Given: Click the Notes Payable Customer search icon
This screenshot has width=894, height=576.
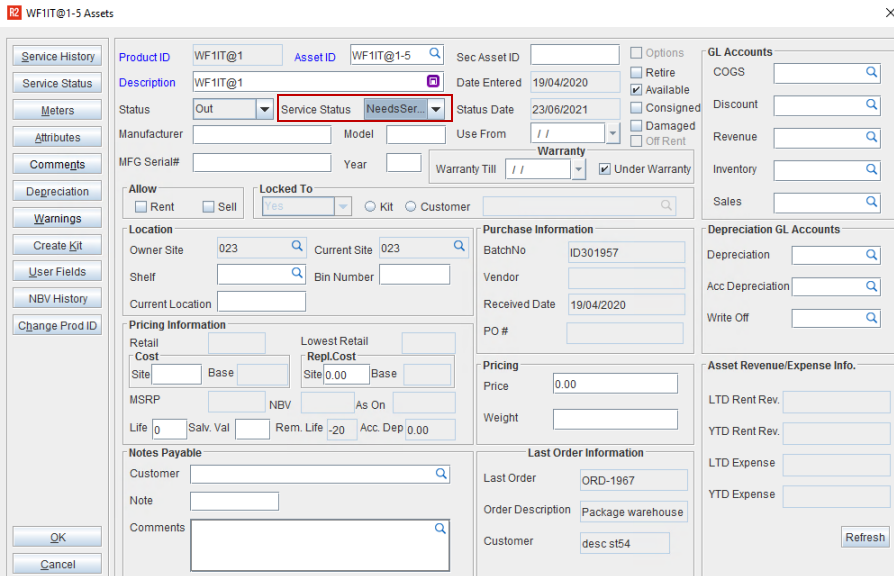Looking at the screenshot, I should click(440, 473).
